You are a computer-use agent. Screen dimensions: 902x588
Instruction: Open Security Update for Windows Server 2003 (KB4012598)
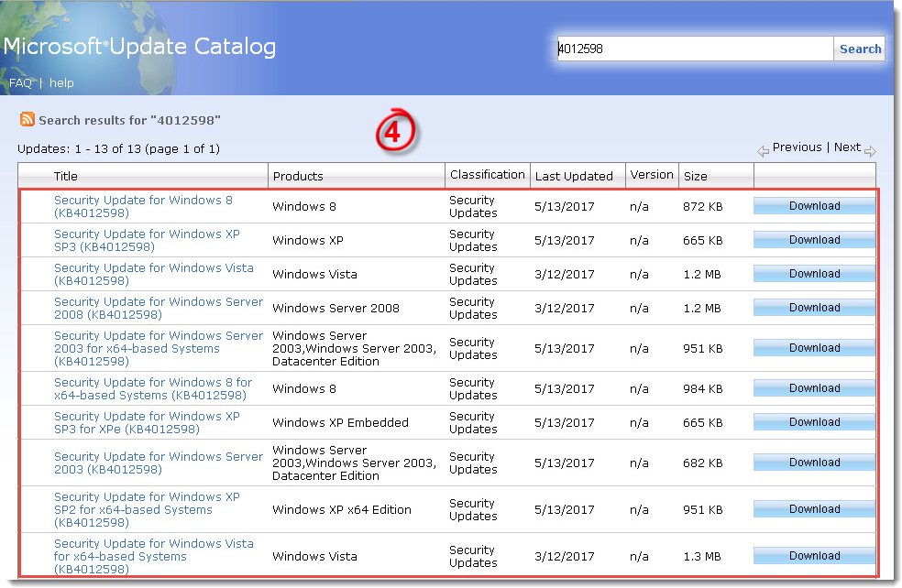pos(159,463)
